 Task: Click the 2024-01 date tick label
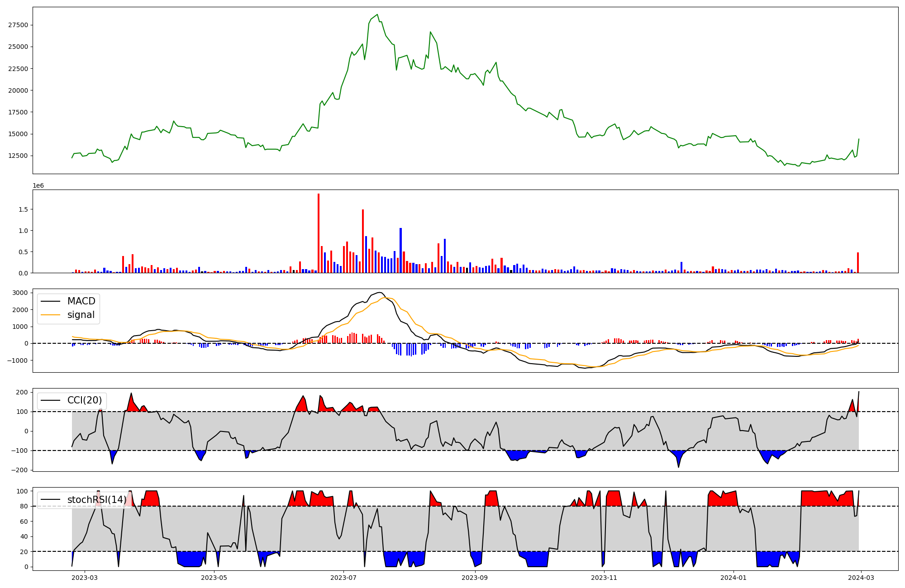point(733,577)
